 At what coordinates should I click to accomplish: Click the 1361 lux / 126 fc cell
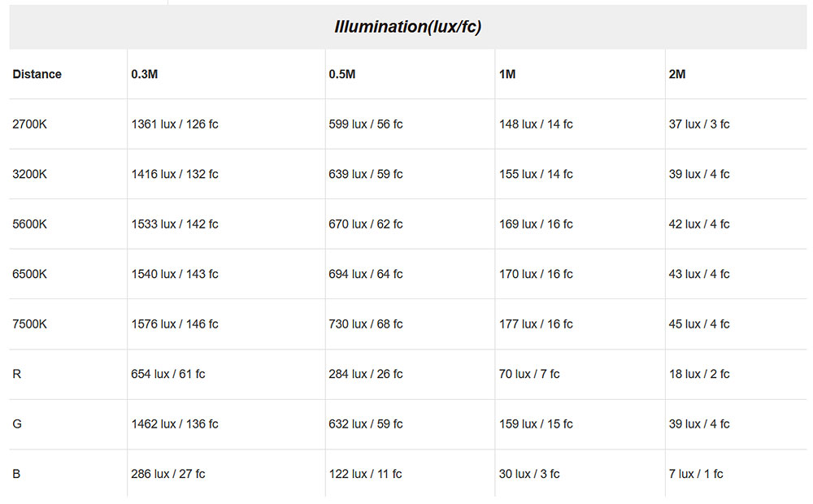pyautogui.click(x=175, y=124)
